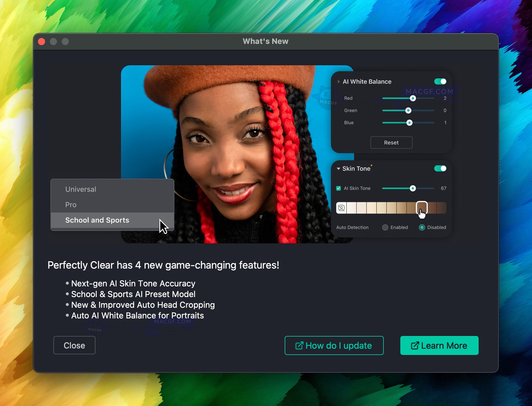This screenshot has width=532, height=406.
Task: Select the Enabled auto detection option
Action: tap(385, 227)
